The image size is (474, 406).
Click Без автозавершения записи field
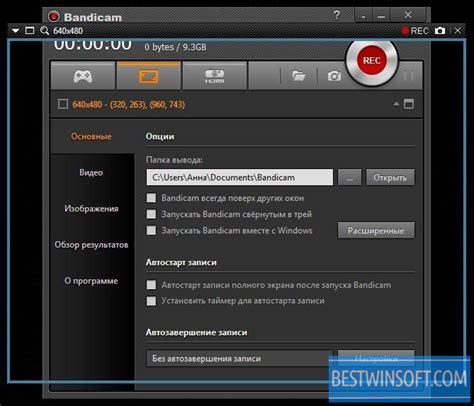pyautogui.click(x=239, y=358)
